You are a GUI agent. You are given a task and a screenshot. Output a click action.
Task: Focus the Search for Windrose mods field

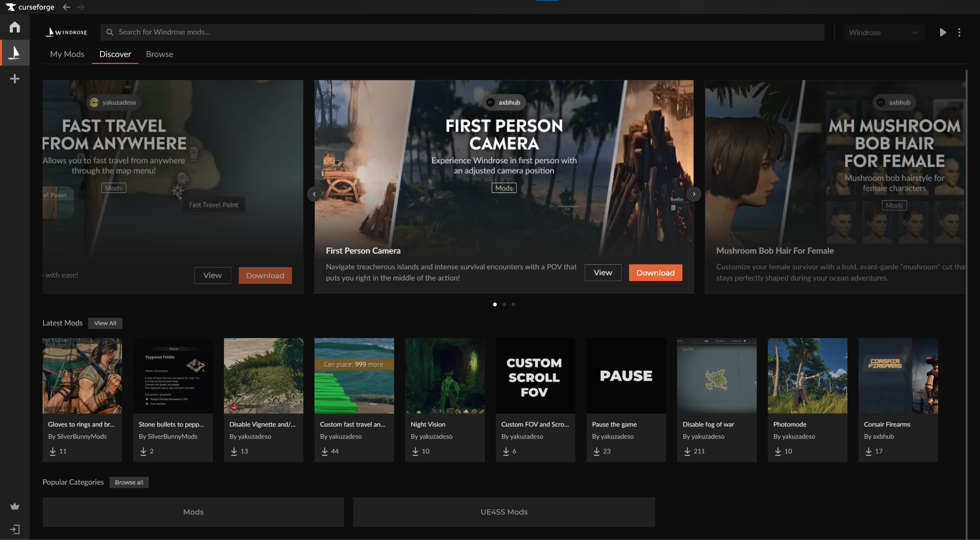coord(462,32)
